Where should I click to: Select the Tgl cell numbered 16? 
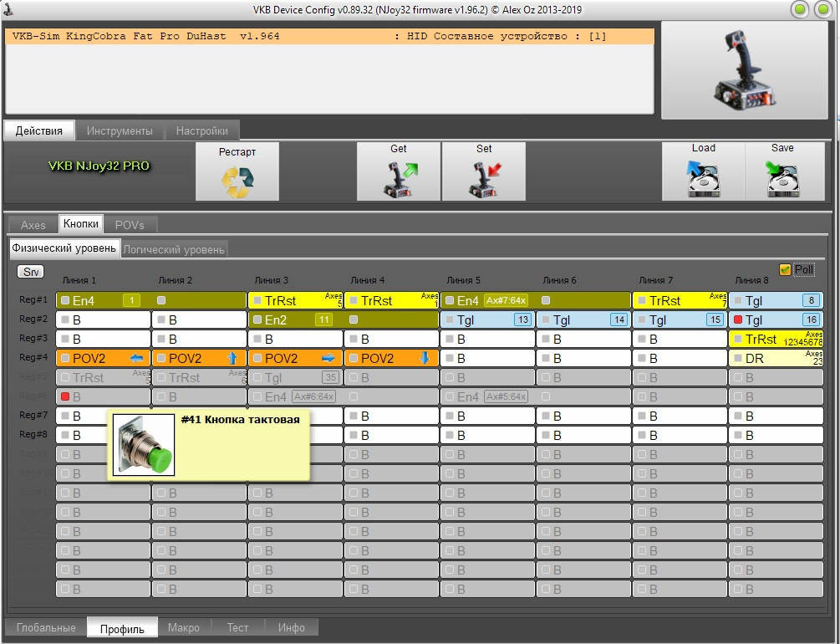click(x=776, y=319)
